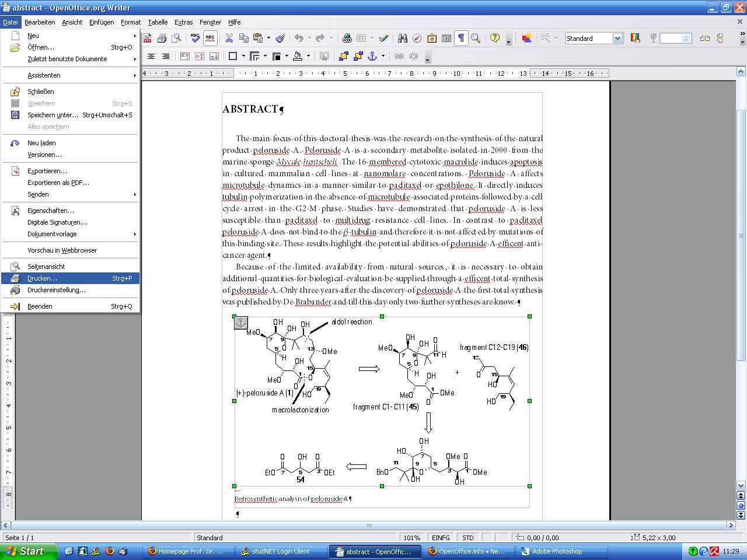Image resolution: width=747 pixels, height=560 pixels.
Task: Open the Navigator compass icon
Action: click(x=417, y=38)
